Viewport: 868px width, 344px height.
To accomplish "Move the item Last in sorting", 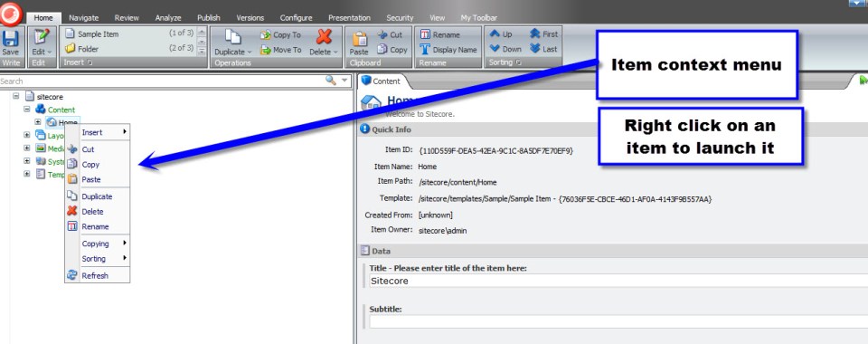I will 543,49.
